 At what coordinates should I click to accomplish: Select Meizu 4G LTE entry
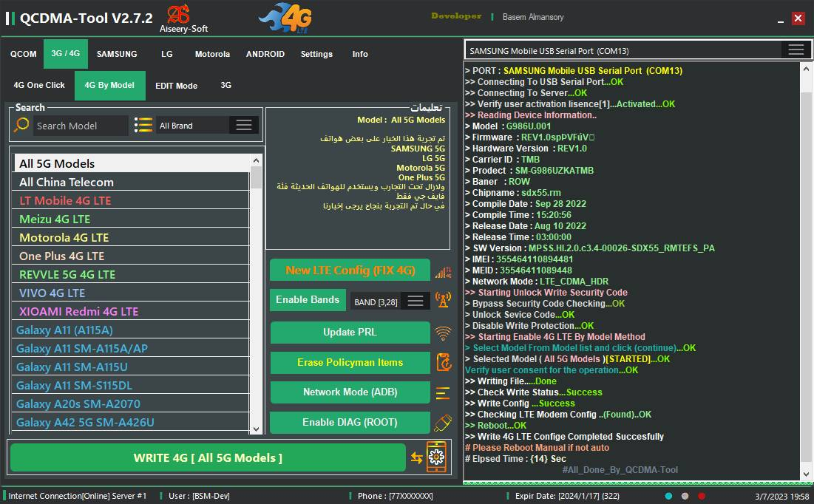click(131, 219)
